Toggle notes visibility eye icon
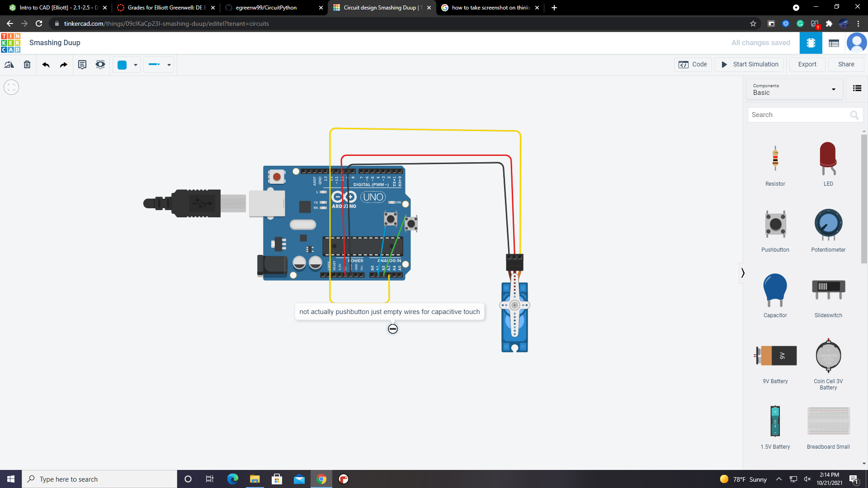The height and width of the screenshot is (488, 868). click(100, 65)
